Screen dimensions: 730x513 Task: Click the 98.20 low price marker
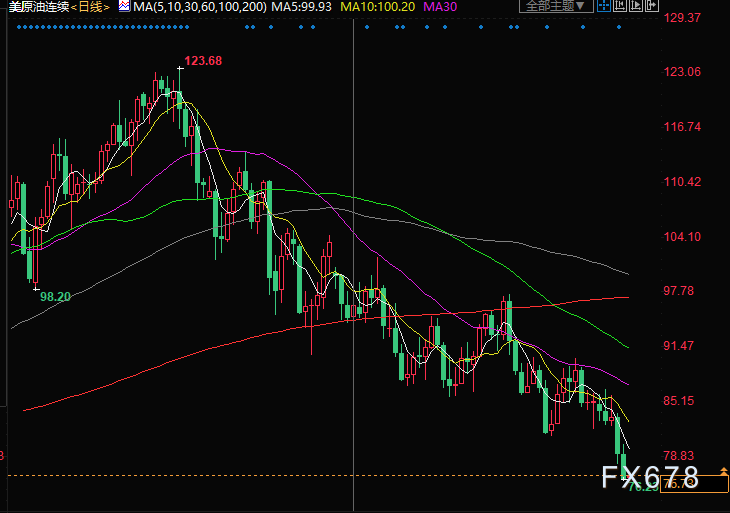click(55, 297)
